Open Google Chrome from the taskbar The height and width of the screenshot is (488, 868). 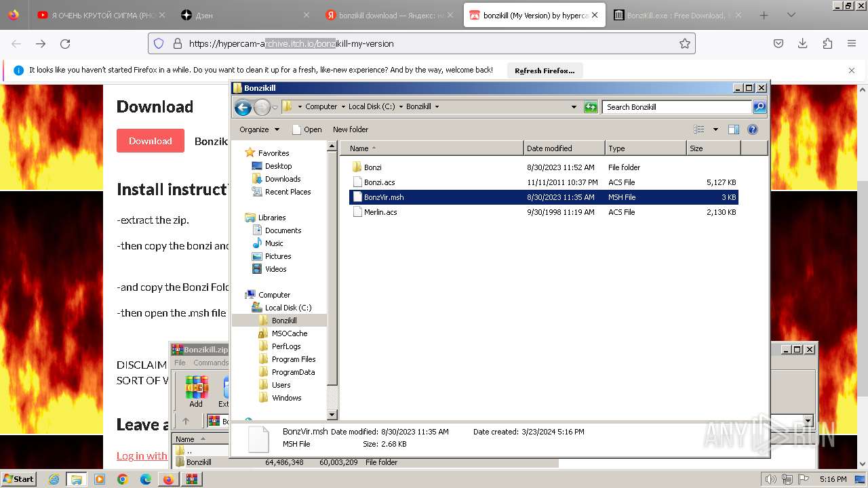point(122,479)
